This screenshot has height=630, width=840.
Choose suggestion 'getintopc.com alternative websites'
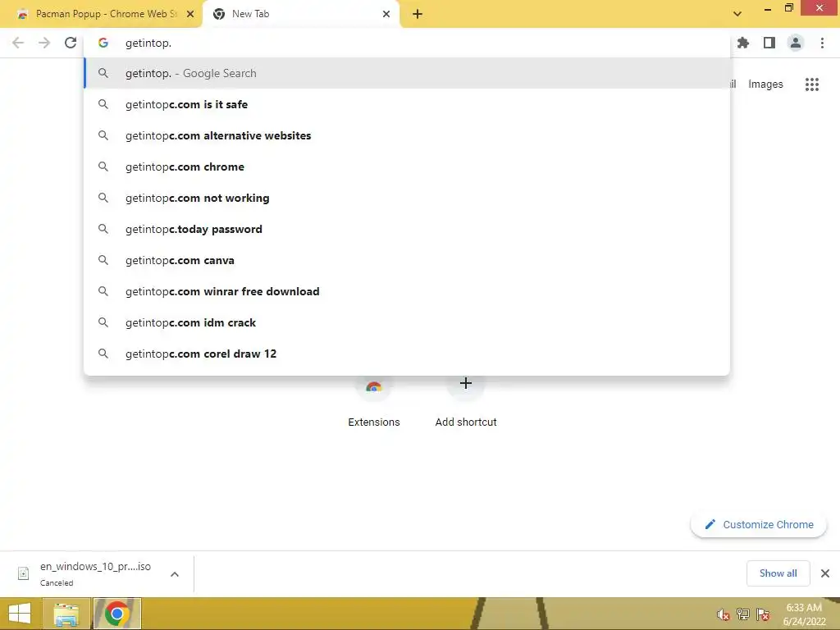(x=407, y=135)
